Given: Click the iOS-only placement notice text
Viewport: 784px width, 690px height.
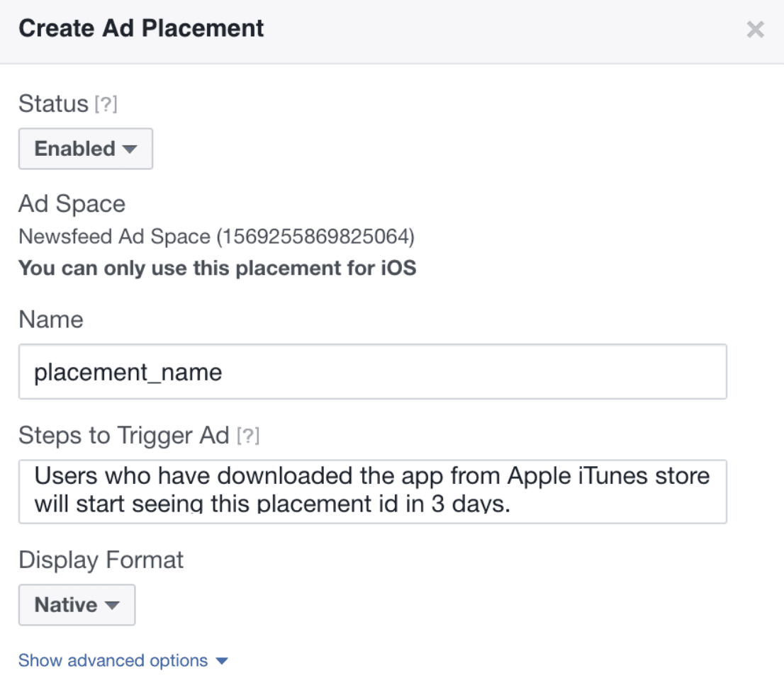Looking at the screenshot, I should 217,268.
